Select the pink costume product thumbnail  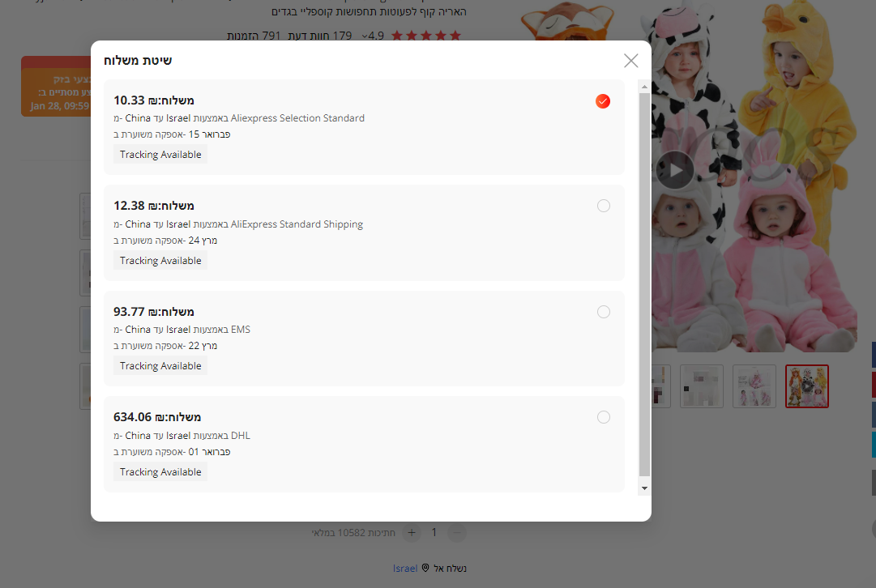[x=754, y=386]
